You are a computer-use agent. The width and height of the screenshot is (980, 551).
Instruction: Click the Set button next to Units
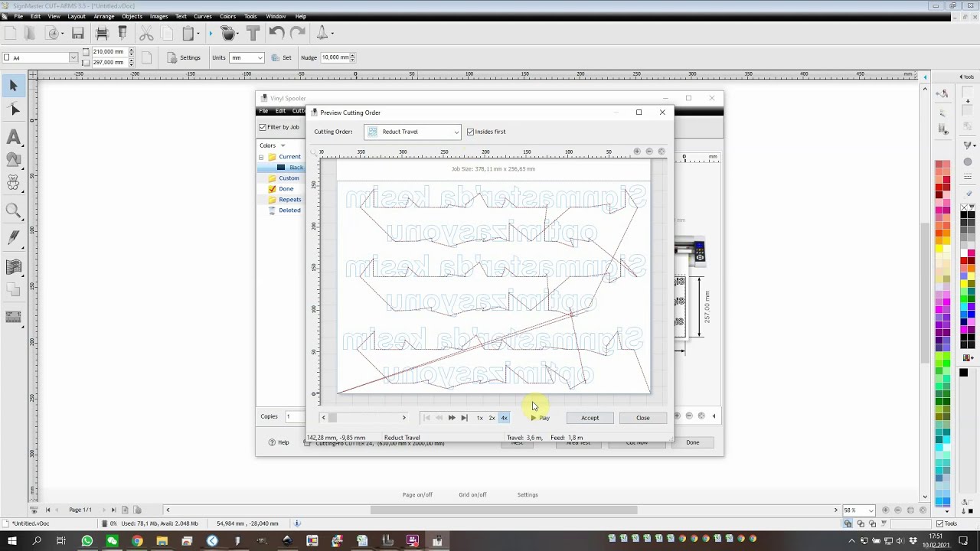(x=282, y=57)
